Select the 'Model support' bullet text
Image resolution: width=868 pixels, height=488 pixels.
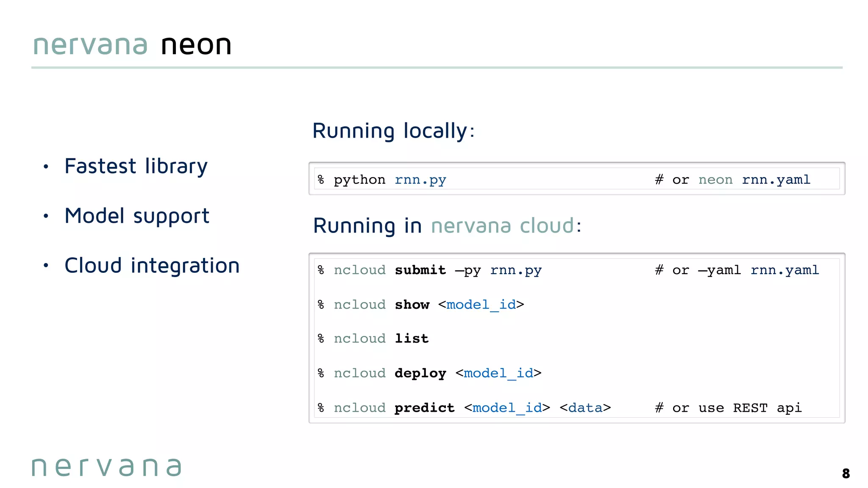pyautogui.click(x=137, y=216)
